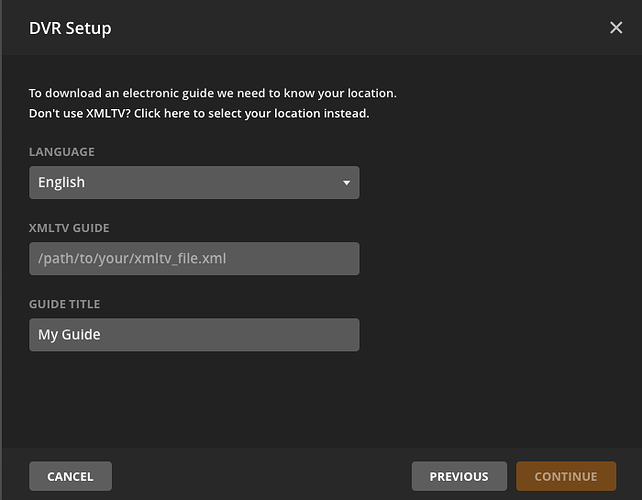642x500 pixels.
Task: Select the 'English' value text
Action: 62,183
